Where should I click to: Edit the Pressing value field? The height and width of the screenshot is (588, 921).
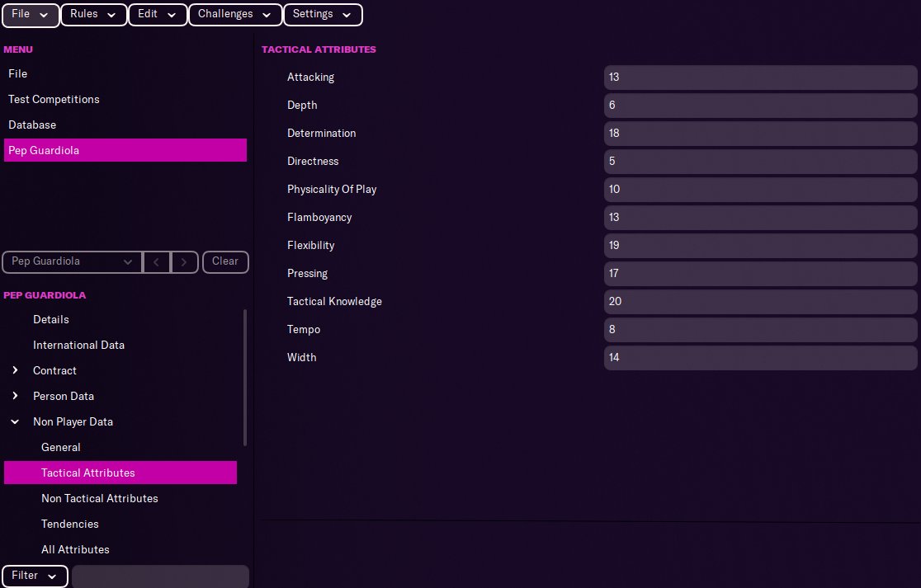coord(760,274)
